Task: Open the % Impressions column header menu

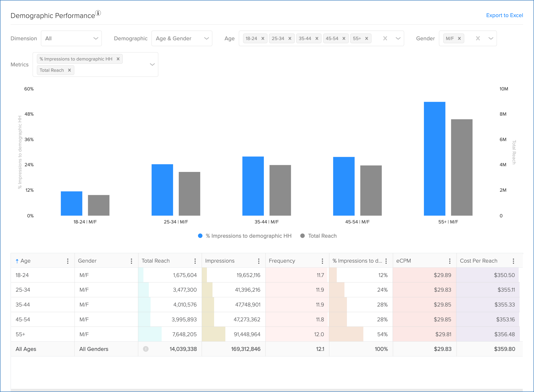Action: pos(386,261)
